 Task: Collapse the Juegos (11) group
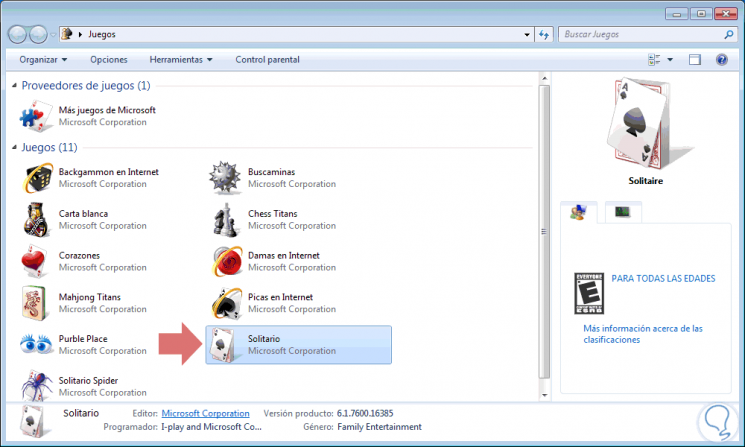(14, 147)
